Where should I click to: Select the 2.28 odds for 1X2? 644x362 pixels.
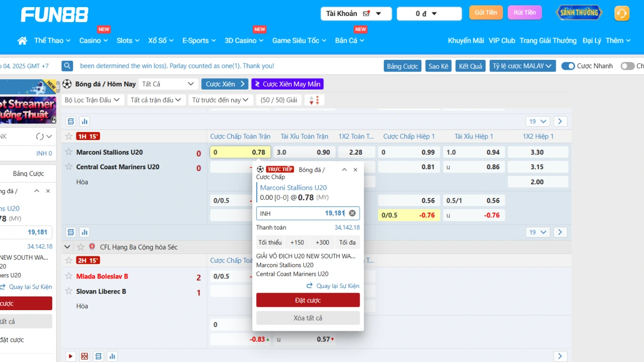click(x=356, y=152)
